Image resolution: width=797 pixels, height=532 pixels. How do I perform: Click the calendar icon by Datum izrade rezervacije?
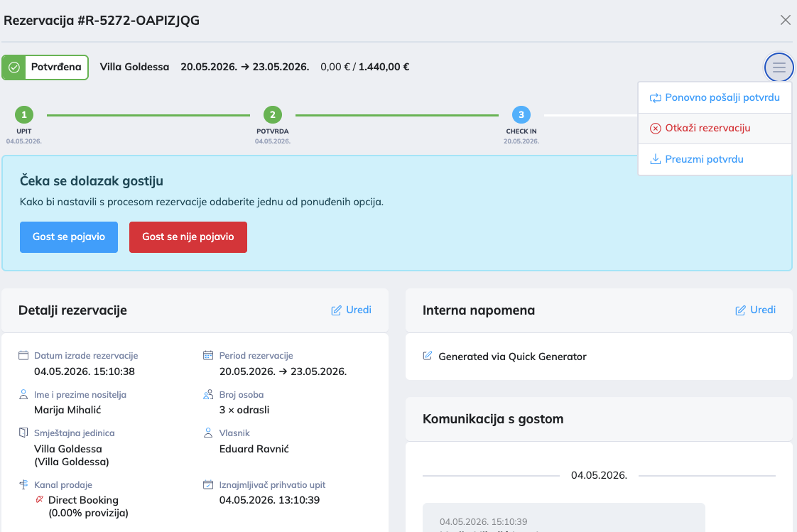23,355
